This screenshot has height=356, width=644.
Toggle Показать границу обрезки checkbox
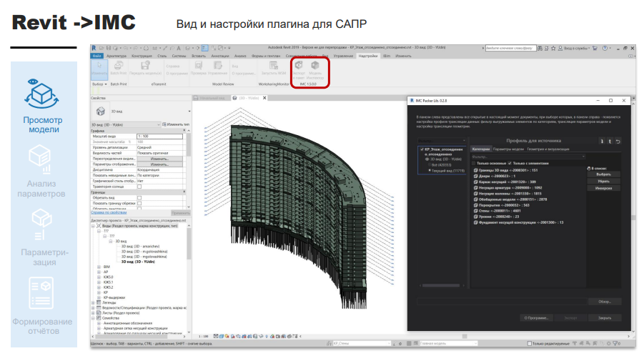[x=139, y=203]
